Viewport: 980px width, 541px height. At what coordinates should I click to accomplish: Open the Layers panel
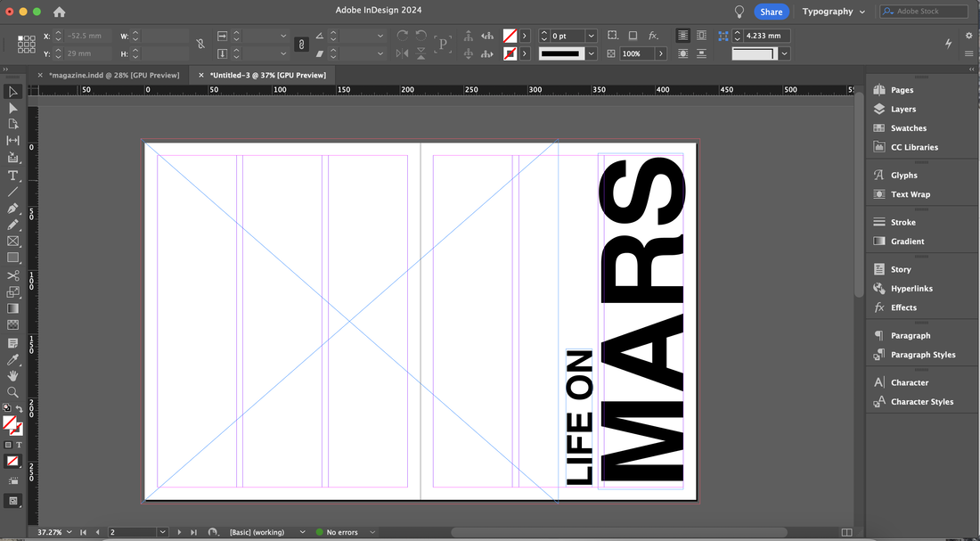pyautogui.click(x=903, y=109)
